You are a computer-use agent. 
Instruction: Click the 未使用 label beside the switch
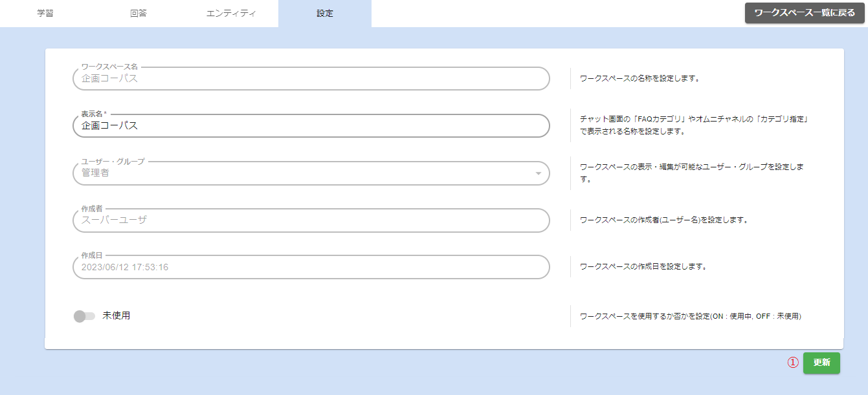click(117, 316)
